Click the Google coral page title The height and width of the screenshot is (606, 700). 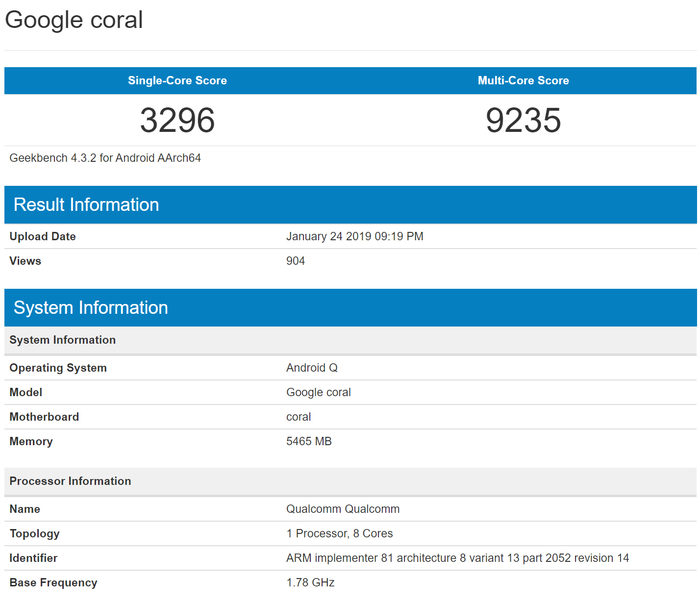pyautogui.click(x=74, y=20)
